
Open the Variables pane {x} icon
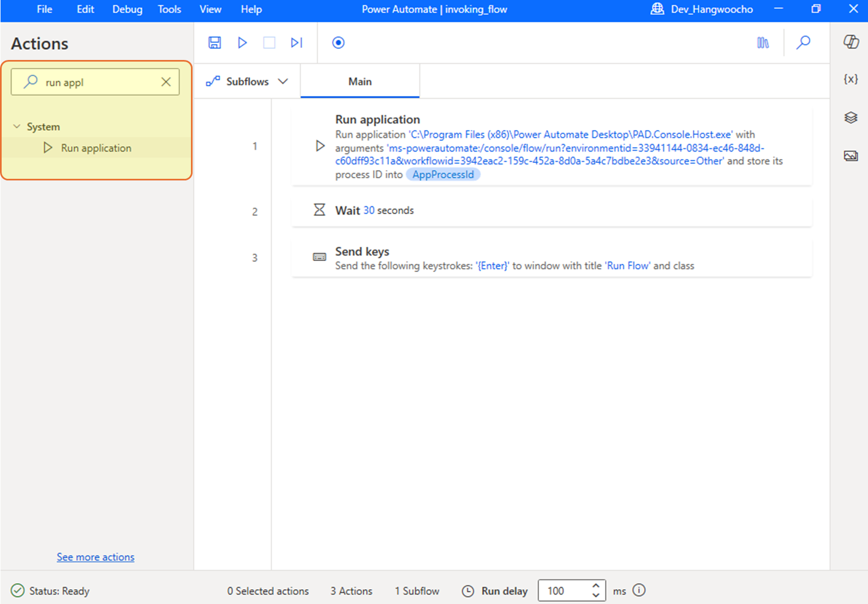[851, 79]
